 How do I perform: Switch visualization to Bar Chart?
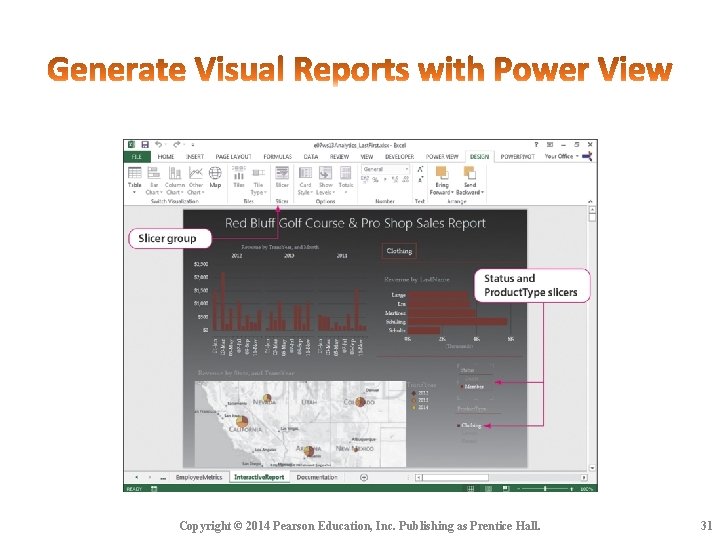tap(154, 180)
